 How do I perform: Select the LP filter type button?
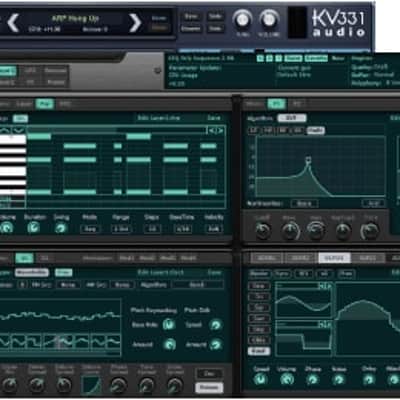coord(254,130)
